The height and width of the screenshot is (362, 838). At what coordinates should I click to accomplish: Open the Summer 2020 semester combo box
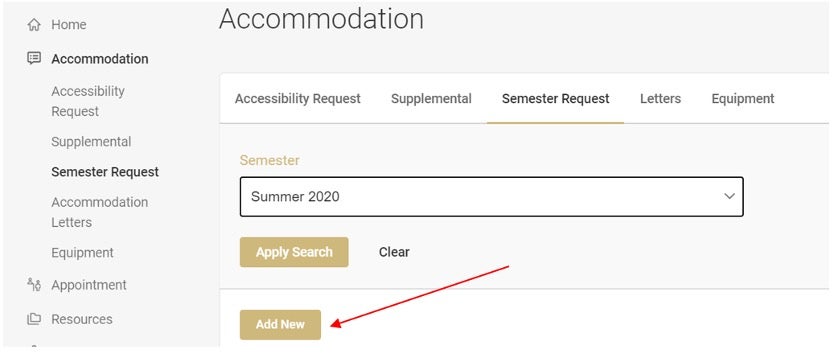pos(491,196)
